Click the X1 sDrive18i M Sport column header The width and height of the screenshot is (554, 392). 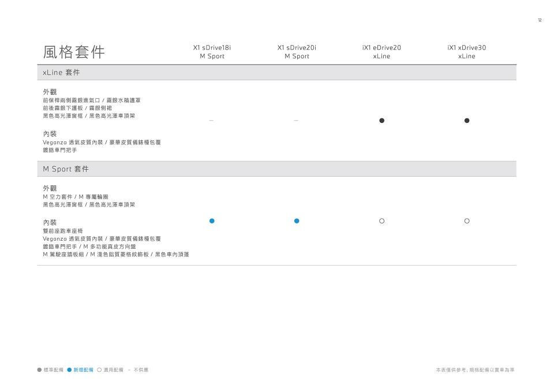(212, 52)
